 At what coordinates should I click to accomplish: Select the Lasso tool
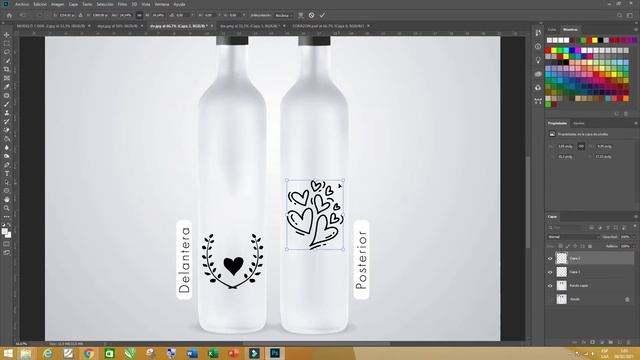pyautogui.click(x=7, y=52)
